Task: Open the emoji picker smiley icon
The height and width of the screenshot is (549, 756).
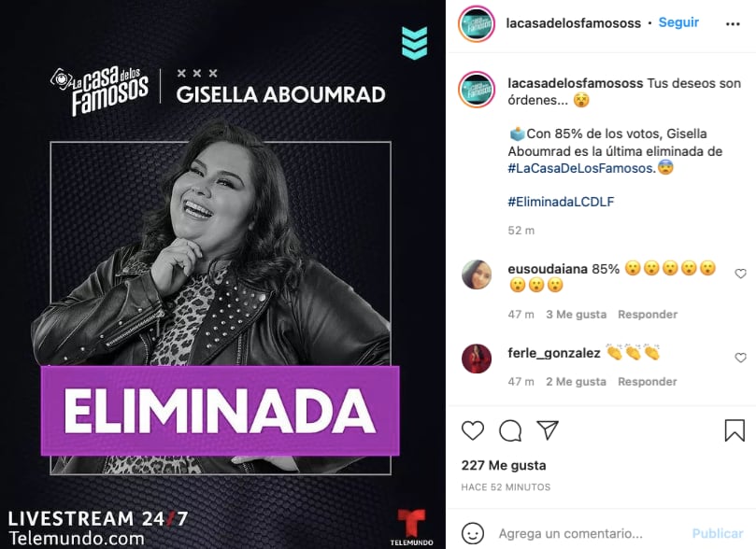Action: [x=472, y=533]
